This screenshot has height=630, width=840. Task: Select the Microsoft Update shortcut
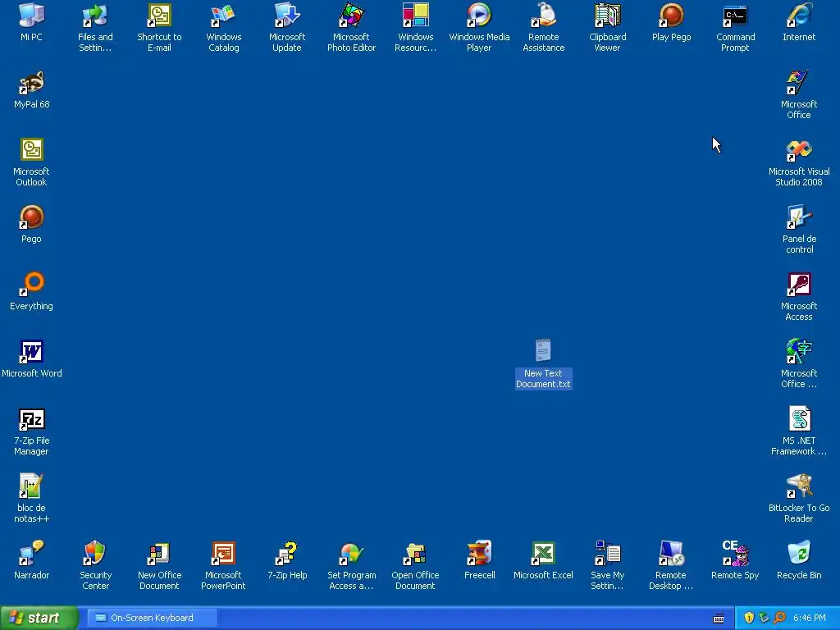pyautogui.click(x=287, y=15)
